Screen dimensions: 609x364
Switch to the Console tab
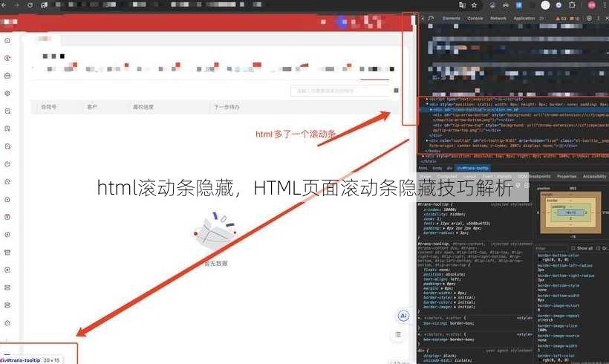[475, 19]
